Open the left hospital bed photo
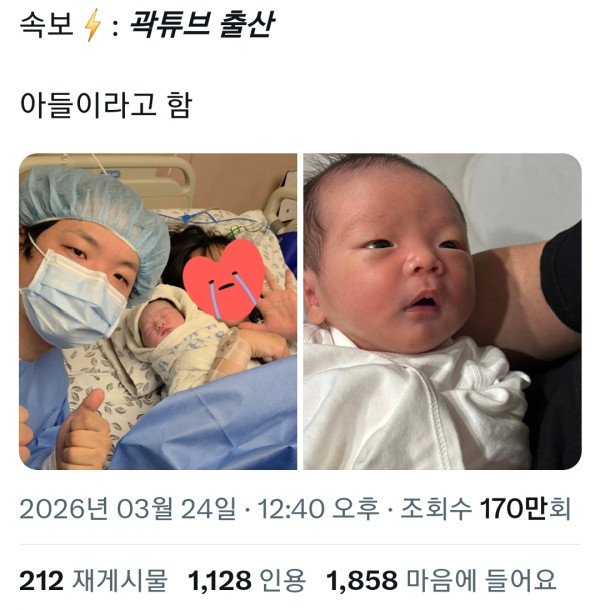Viewport: 600px width, 610px height. (x=158, y=311)
